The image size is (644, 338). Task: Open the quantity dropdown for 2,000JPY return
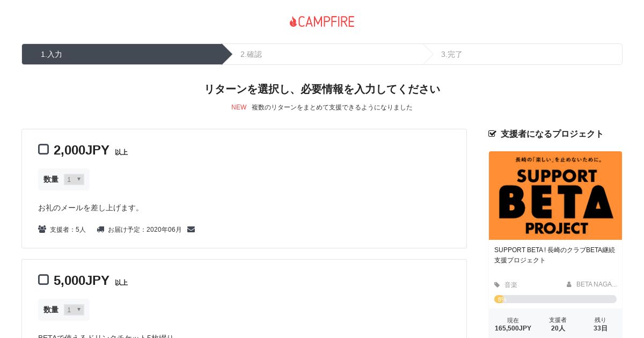(74, 179)
